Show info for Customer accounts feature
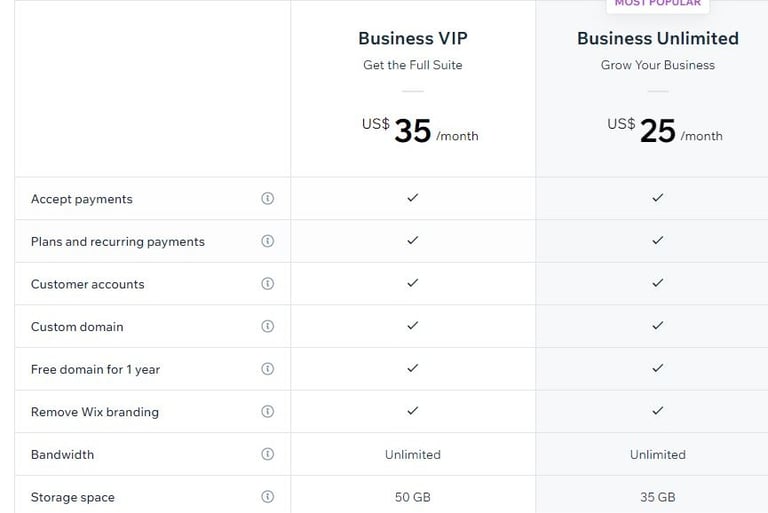 click(x=267, y=284)
